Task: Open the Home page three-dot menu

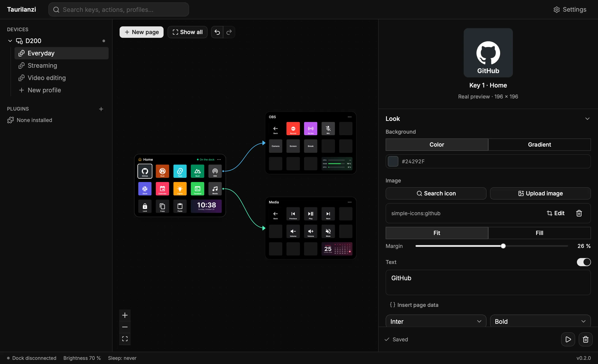Action: [219, 159]
